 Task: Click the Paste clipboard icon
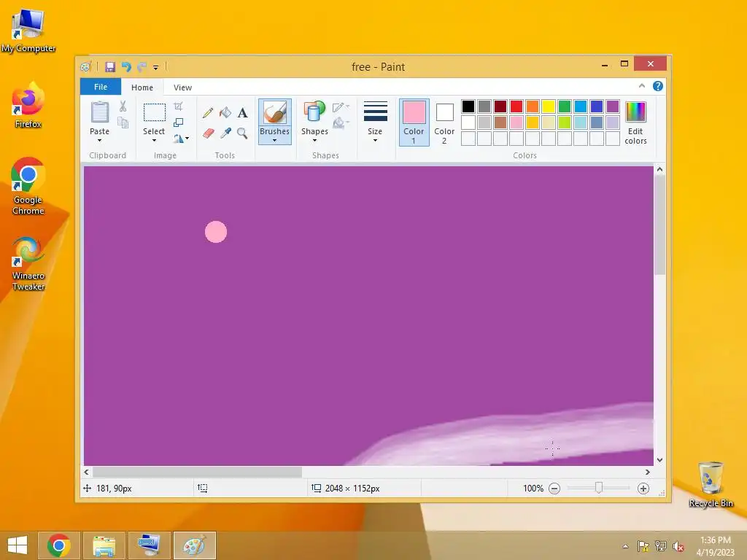pyautogui.click(x=99, y=113)
